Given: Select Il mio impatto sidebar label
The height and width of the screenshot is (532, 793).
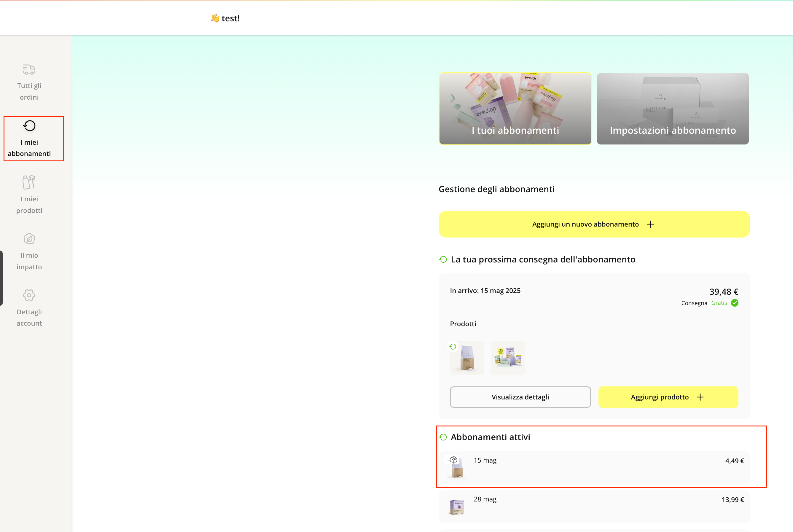Looking at the screenshot, I should [29, 261].
